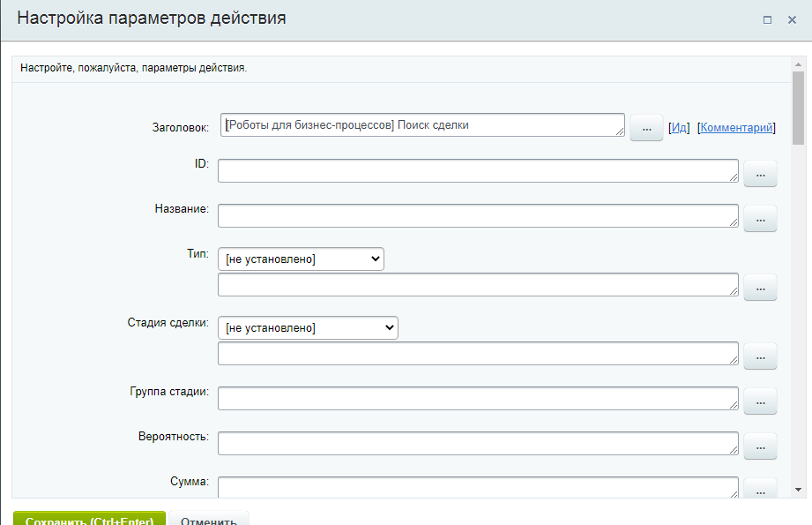Image resolution: width=812 pixels, height=525 pixels.
Task: Open value picker beside Группа стадии field
Action: (760, 401)
